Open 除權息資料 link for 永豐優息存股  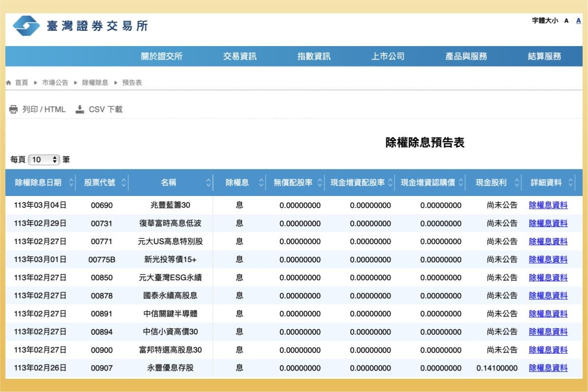(x=549, y=367)
